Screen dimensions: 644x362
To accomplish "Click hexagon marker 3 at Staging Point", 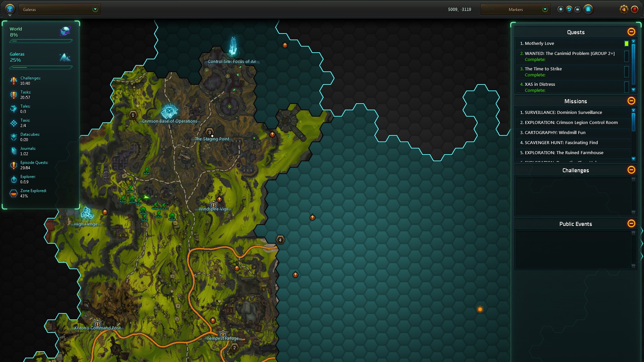I will (x=210, y=132).
